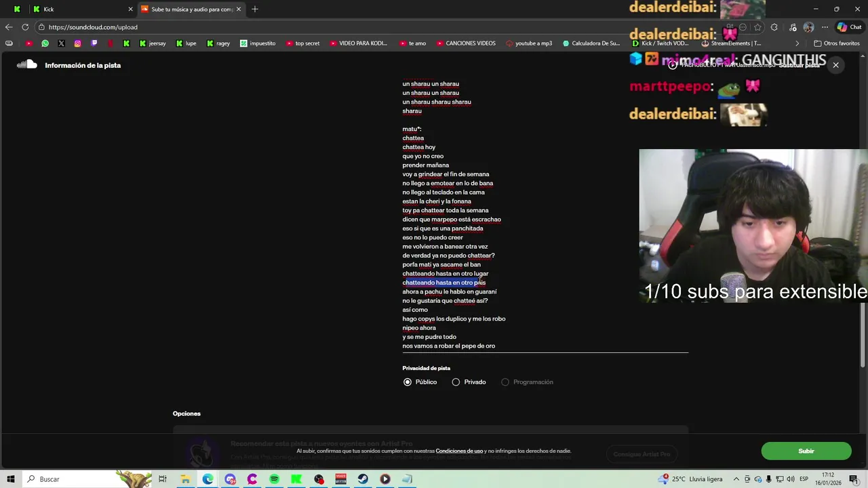The image size is (868, 488).
Task: Open a new browser tab
Action: (x=255, y=9)
